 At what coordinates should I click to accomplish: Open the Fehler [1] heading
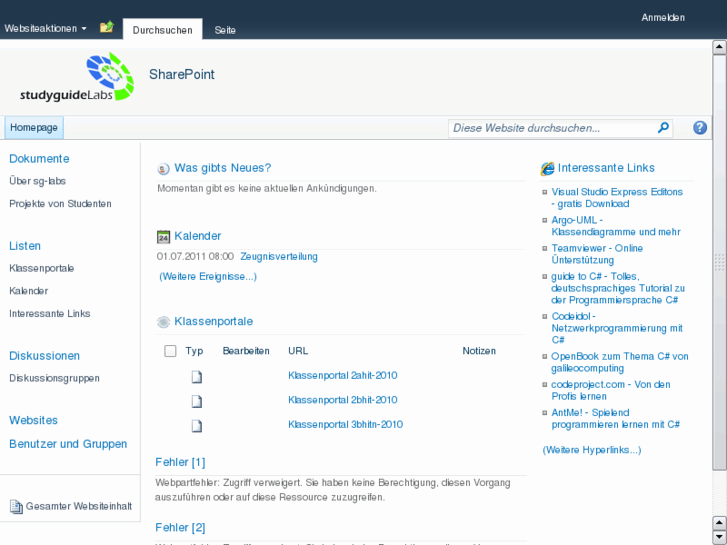coord(180,462)
